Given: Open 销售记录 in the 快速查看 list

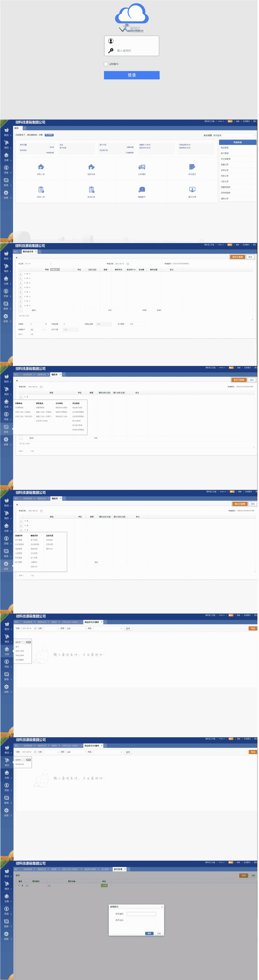Looking at the screenshot, I should 225,165.
